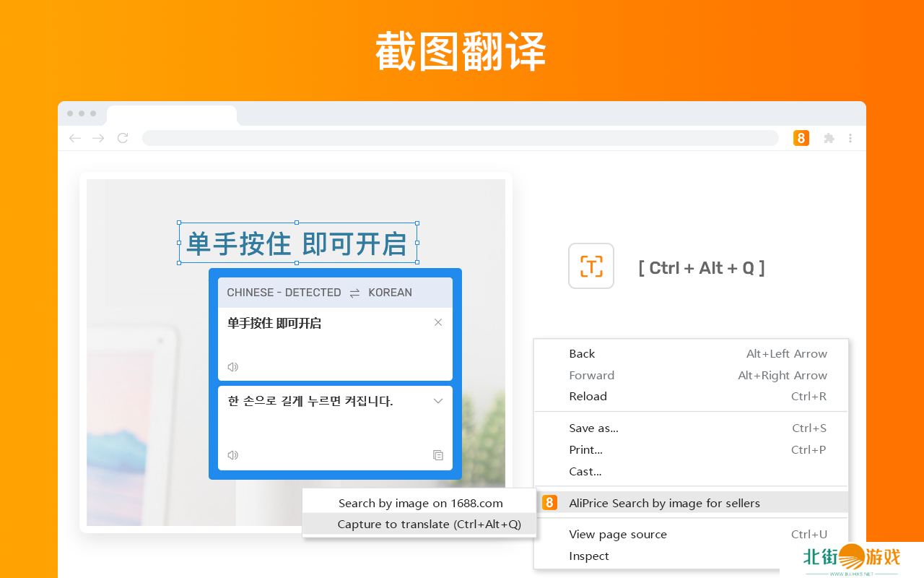
Task: Play audio of the Chinese source text
Action: click(x=232, y=367)
